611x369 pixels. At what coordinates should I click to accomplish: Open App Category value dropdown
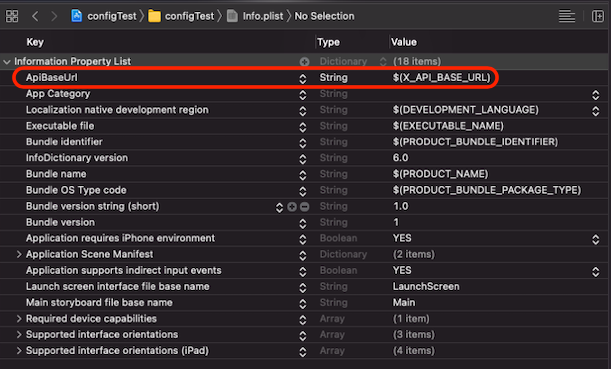tap(595, 95)
